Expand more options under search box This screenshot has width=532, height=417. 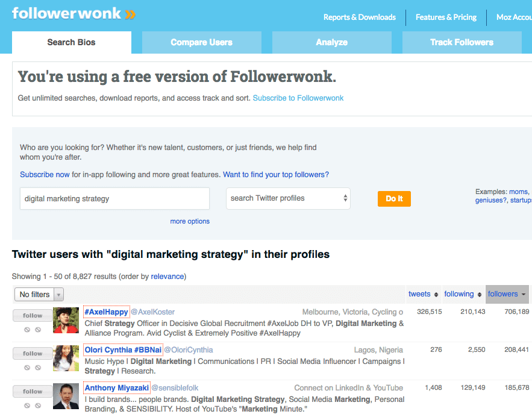pos(190,221)
